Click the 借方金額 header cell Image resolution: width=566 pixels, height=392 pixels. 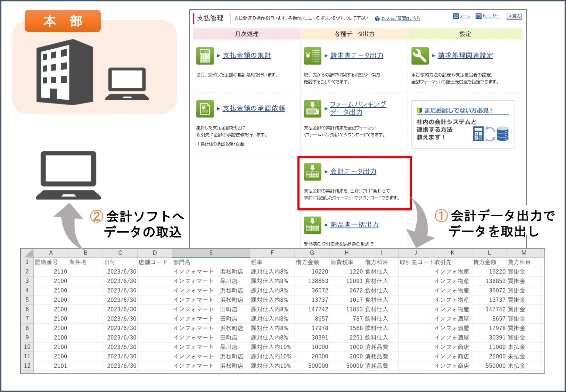coord(312,262)
